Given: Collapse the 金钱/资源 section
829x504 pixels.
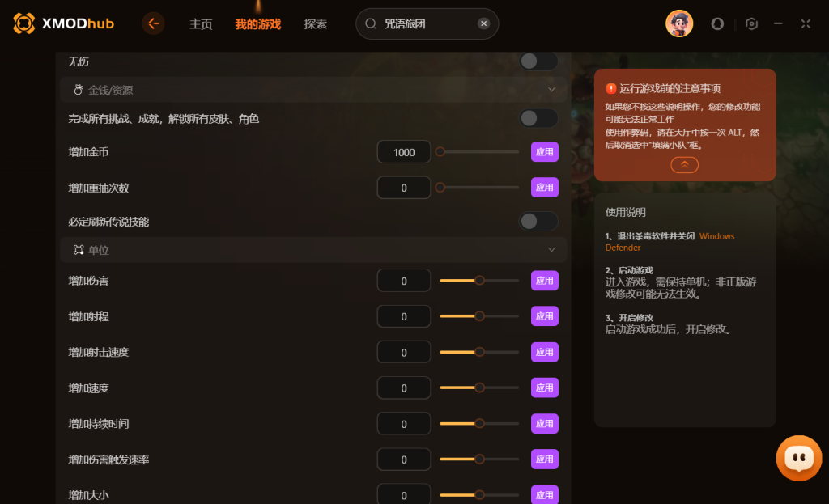Looking at the screenshot, I should pos(551,90).
